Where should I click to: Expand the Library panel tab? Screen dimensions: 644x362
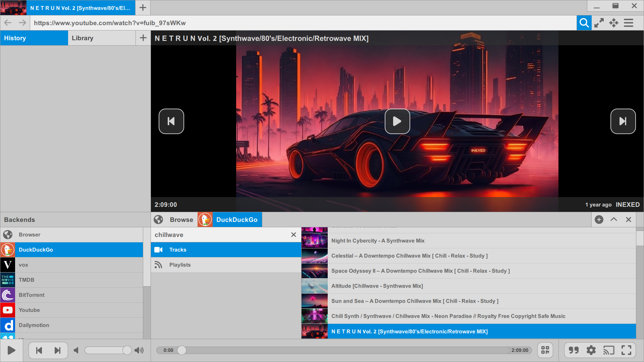tap(101, 38)
